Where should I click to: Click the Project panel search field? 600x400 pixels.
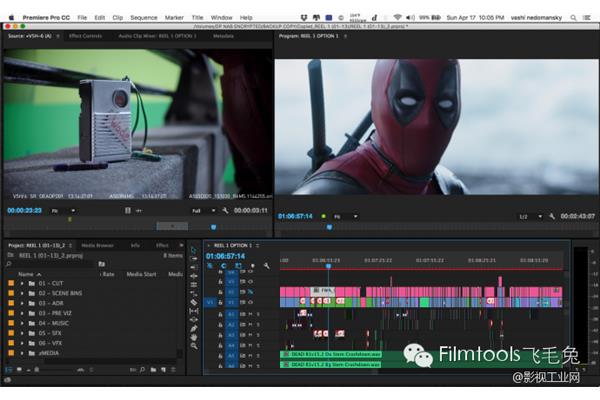[52, 264]
